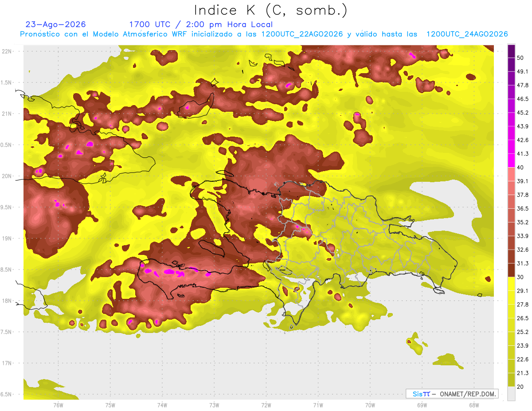The image size is (532, 411).
Task: Click the legend value 30
Action: tap(520, 277)
